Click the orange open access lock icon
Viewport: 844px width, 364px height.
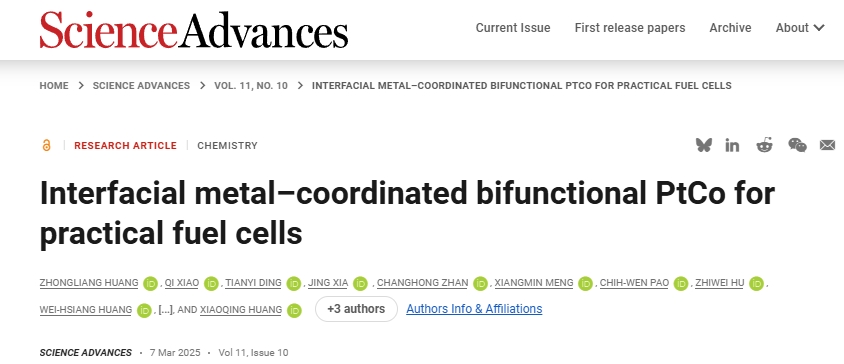pos(46,145)
